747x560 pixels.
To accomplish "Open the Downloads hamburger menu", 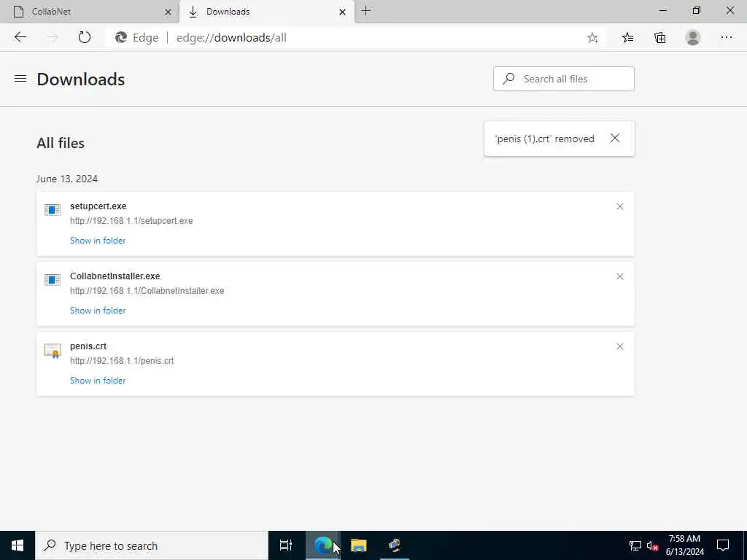I will tap(20, 79).
